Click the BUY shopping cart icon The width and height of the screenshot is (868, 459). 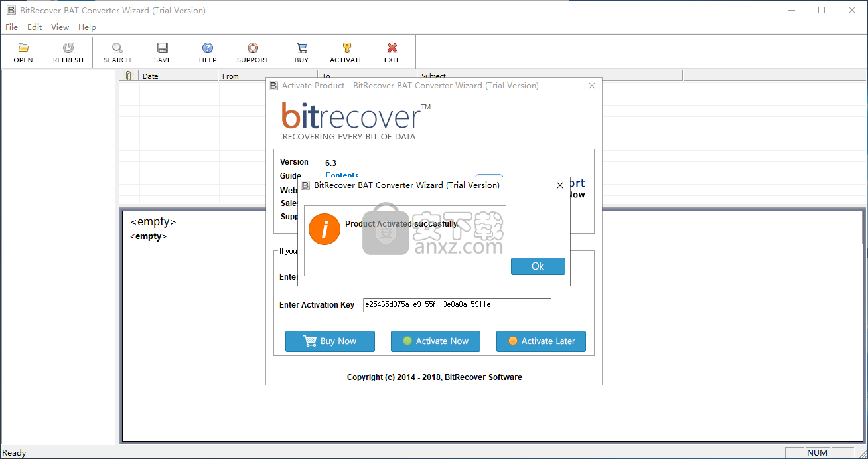click(302, 52)
